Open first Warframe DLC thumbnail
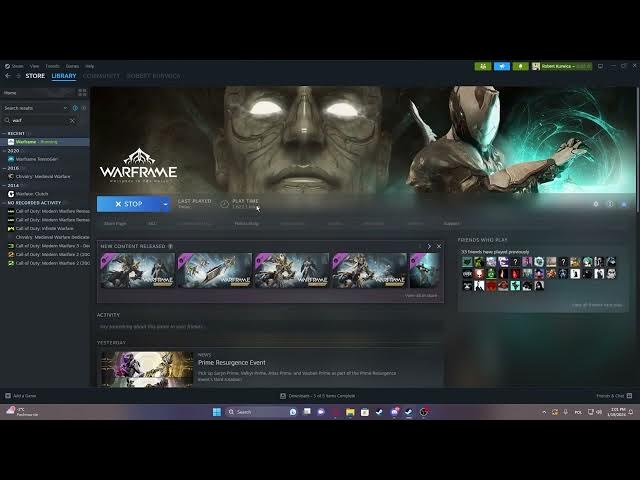 click(138, 270)
